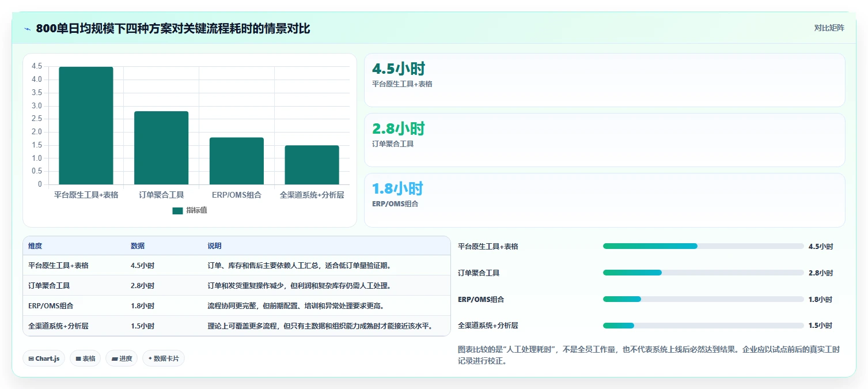This screenshot has height=389, width=868.
Task: Click 4.5小时 value beside progress bar
Action: coord(821,247)
